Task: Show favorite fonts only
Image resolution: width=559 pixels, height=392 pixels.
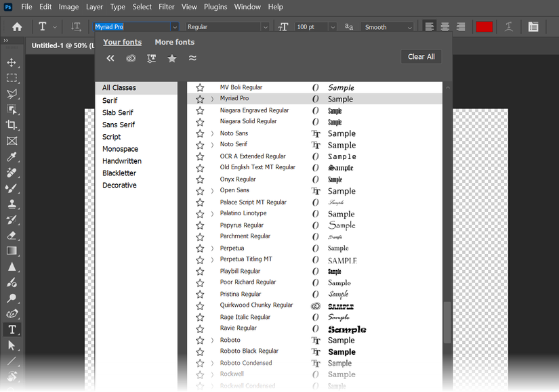Action: (172, 58)
